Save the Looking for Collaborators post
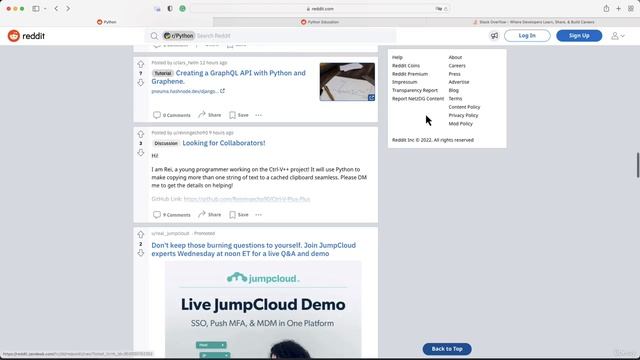Screen dimensions: 640x360 [x=239, y=215]
